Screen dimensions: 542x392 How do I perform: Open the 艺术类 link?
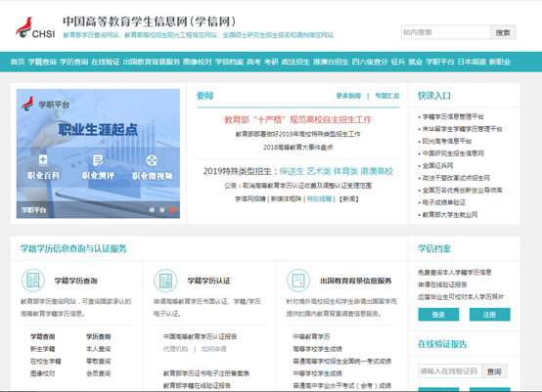(x=319, y=171)
